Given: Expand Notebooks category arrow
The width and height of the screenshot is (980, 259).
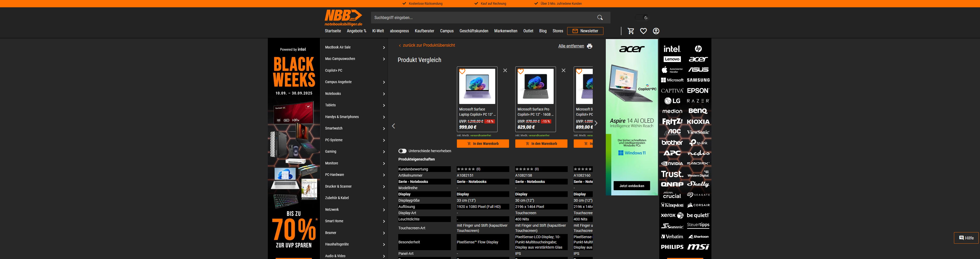Looking at the screenshot, I should pos(384,94).
